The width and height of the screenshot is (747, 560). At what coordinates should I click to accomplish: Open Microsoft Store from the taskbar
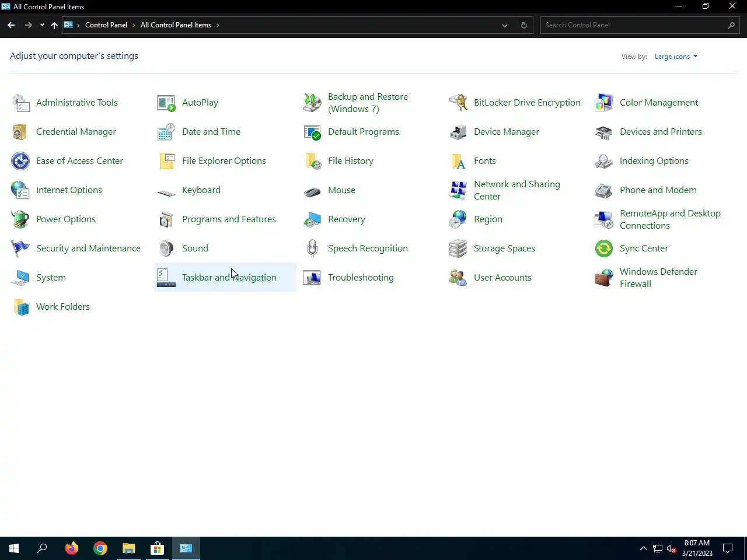pyautogui.click(x=157, y=548)
